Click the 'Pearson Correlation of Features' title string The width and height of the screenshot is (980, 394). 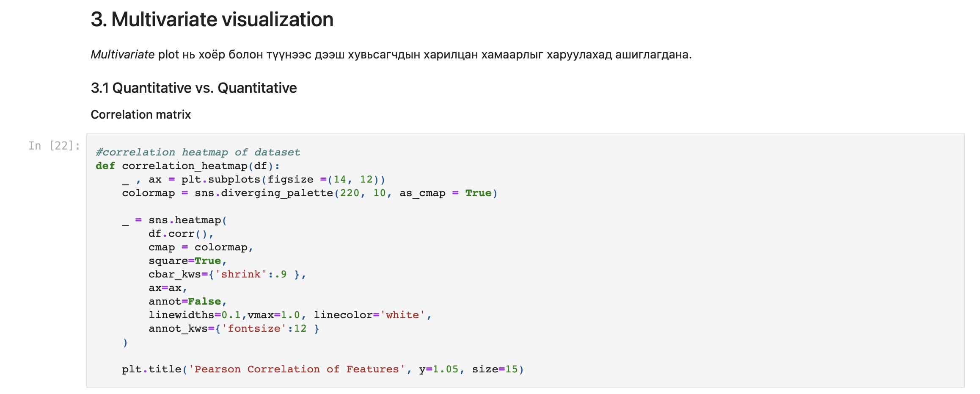pyautogui.click(x=296, y=369)
